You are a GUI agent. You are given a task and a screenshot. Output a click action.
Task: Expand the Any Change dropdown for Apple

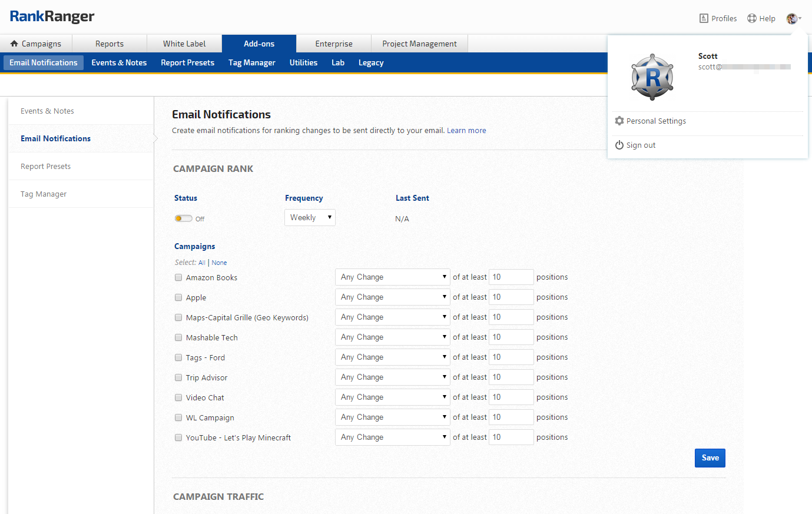(x=392, y=297)
